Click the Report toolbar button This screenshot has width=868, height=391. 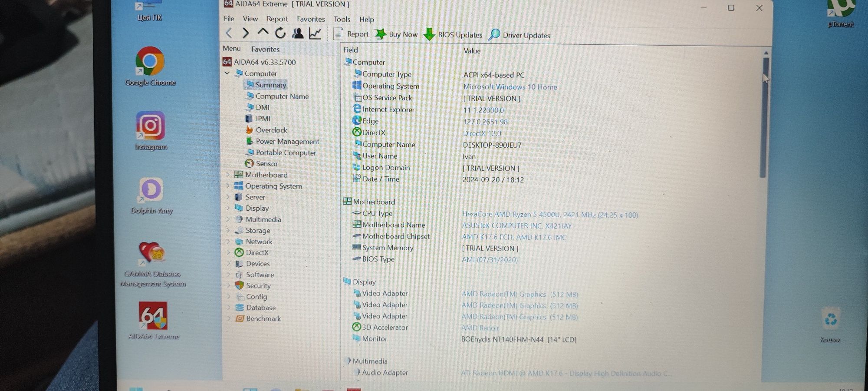click(x=351, y=34)
